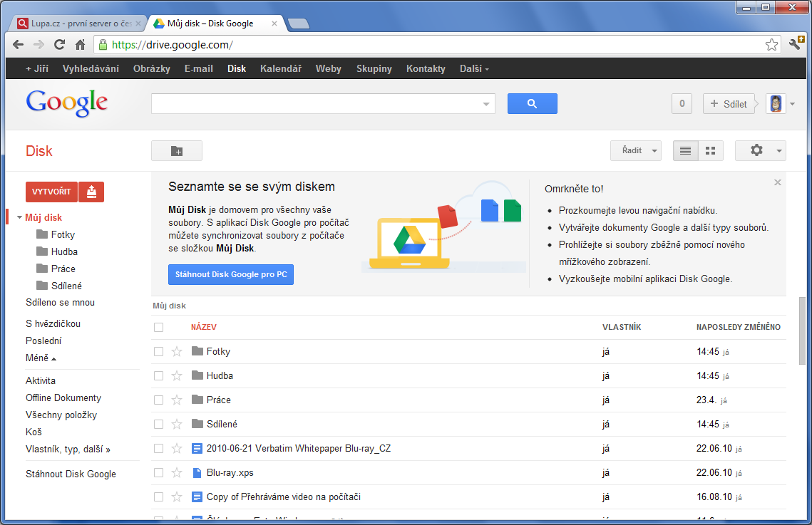Open the Chrome wrench menu
The width and height of the screenshot is (812, 525).
[x=796, y=43]
